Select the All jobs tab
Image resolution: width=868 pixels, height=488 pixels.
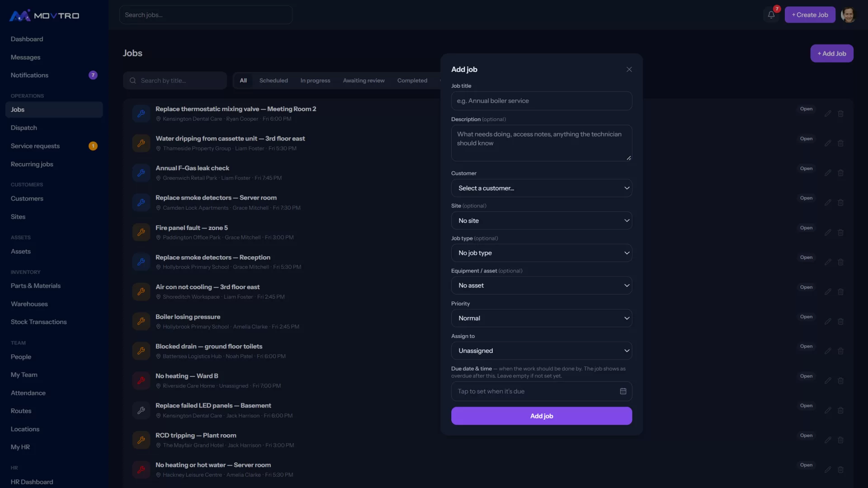pos(243,80)
